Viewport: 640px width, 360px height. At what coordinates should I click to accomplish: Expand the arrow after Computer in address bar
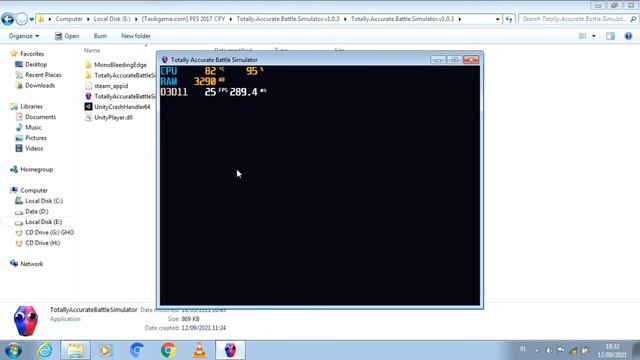pos(88,19)
